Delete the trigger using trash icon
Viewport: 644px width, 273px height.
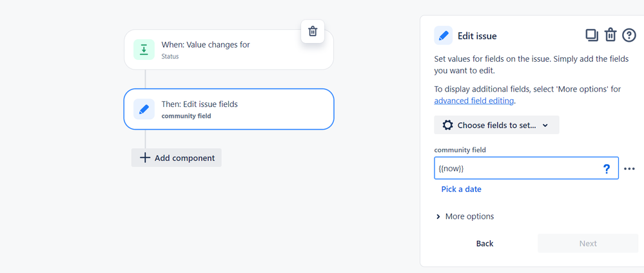tap(313, 31)
